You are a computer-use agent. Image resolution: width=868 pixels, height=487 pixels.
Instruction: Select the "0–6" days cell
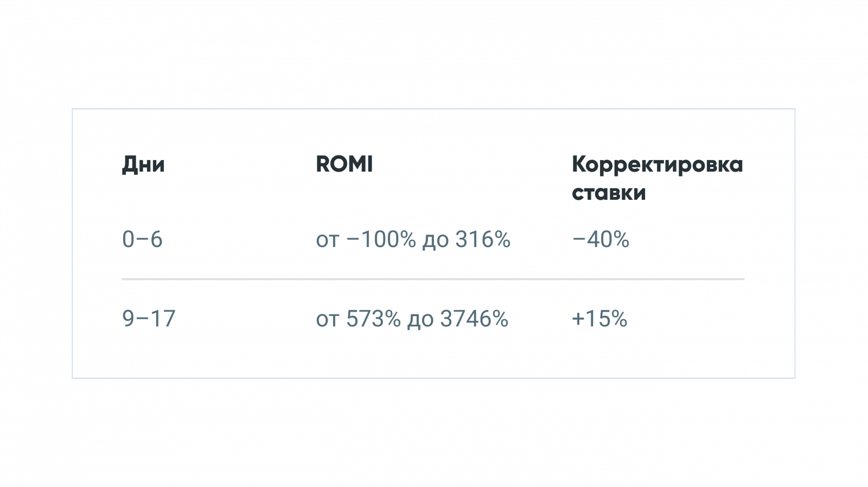[142, 239]
